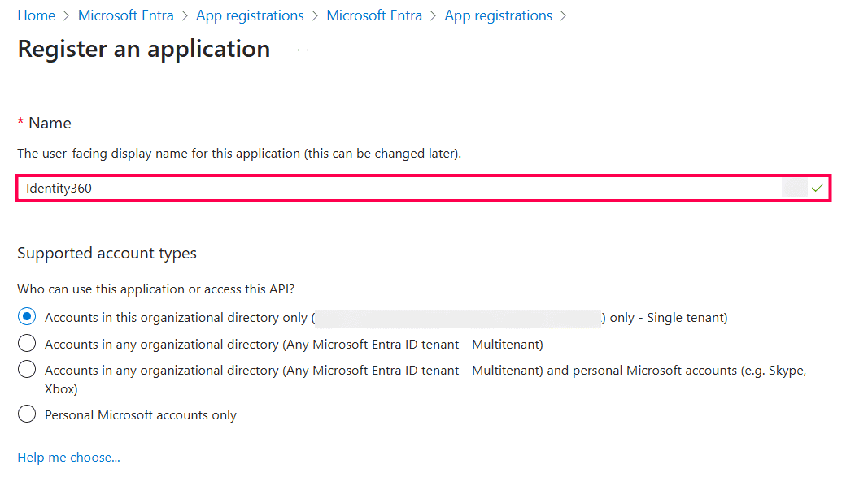Click the chevron after Home breadcrumb
Viewport: 868px width, 486px height.
(64, 15)
